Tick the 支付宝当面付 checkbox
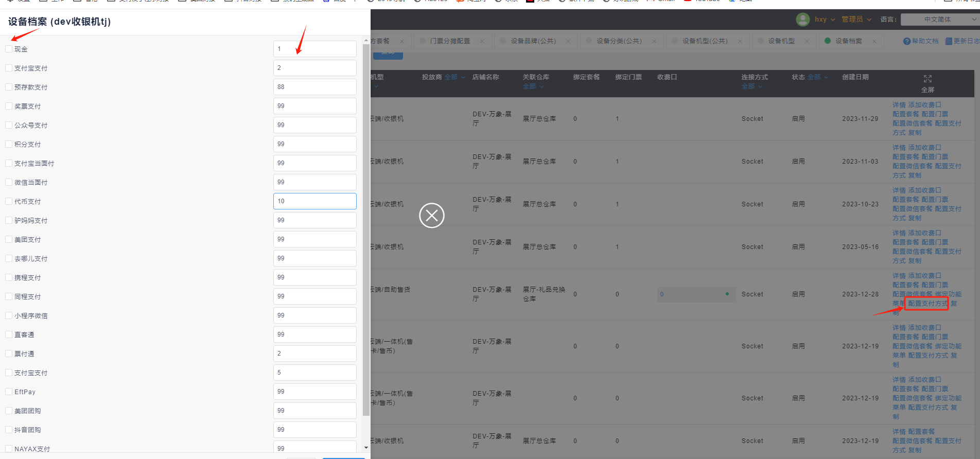The image size is (980, 459). tap(9, 163)
